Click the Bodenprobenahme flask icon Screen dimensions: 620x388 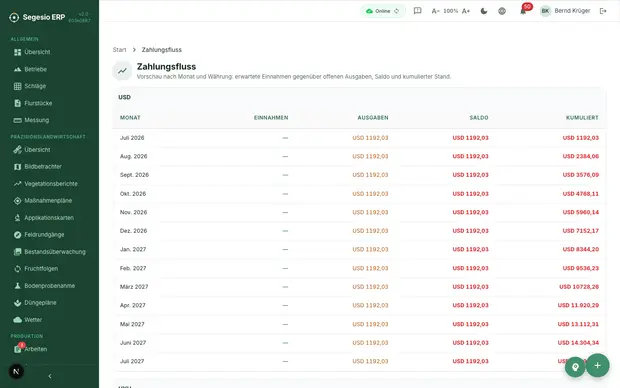17,286
